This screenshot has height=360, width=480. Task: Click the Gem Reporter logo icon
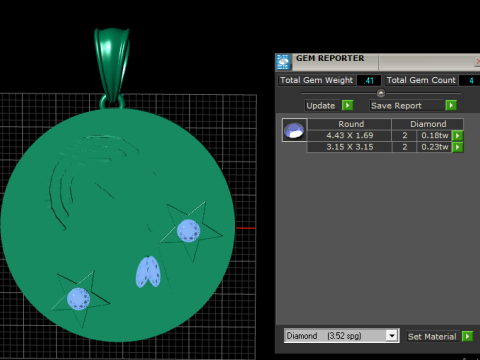pos(283,62)
